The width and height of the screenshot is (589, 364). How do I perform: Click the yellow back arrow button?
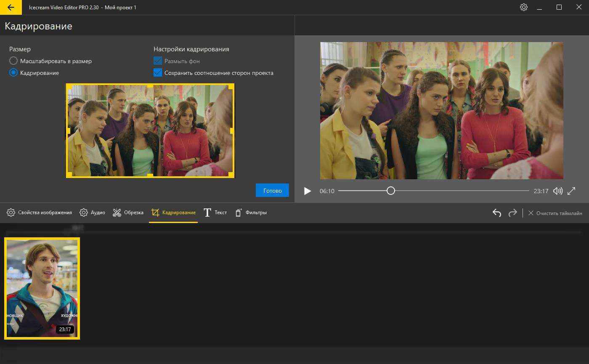point(11,8)
